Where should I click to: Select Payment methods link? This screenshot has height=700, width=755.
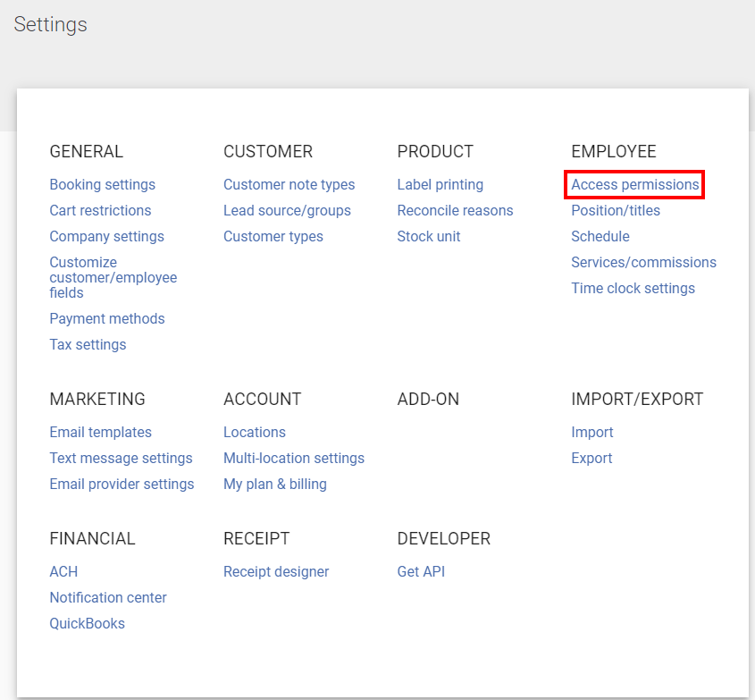[x=107, y=319]
